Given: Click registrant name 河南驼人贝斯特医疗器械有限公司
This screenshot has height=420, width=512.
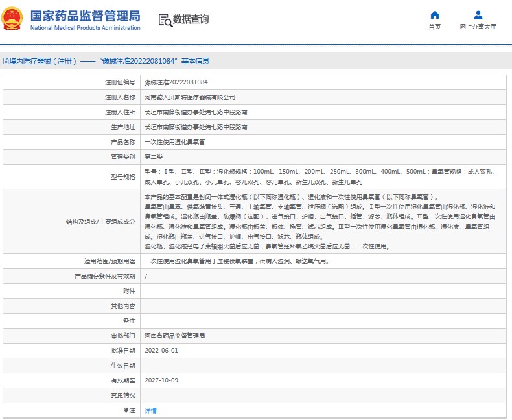Looking at the screenshot, I should click(189, 97).
